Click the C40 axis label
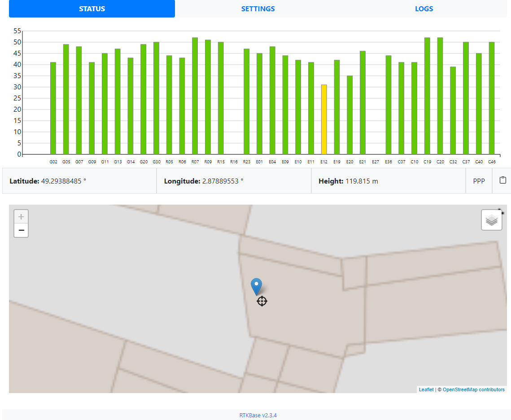 click(479, 162)
